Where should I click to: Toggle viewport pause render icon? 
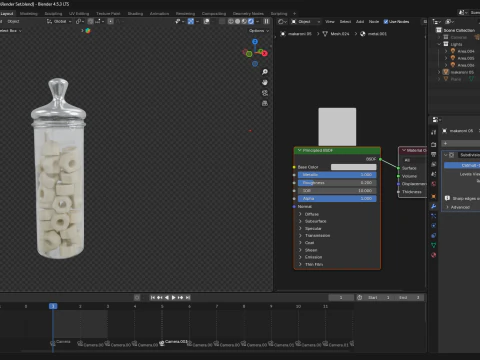pos(266,21)
